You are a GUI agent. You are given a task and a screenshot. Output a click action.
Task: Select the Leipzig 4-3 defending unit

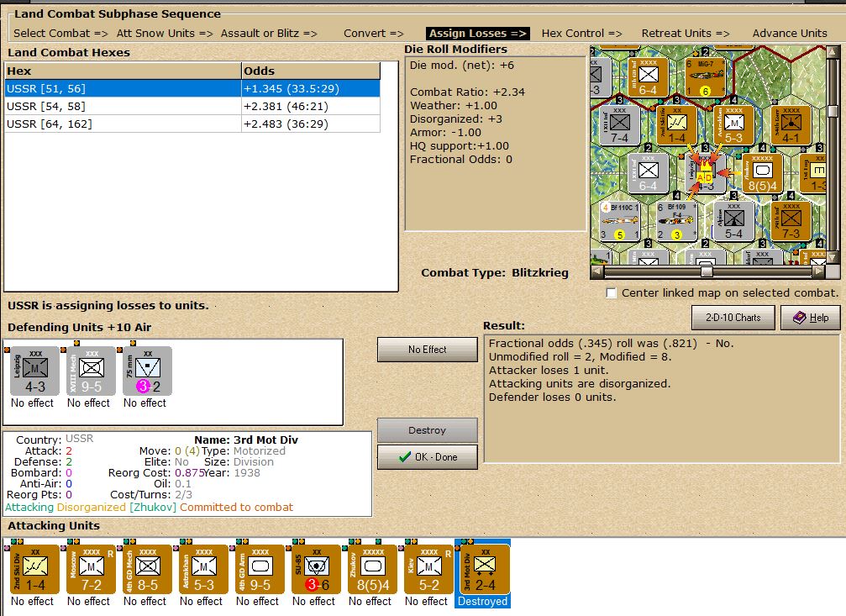point(35,371)
